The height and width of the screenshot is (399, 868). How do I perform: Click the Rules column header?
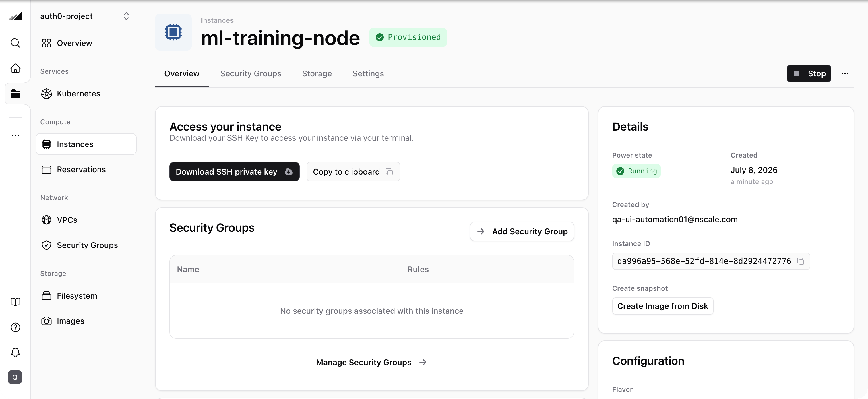pos(418,270)
